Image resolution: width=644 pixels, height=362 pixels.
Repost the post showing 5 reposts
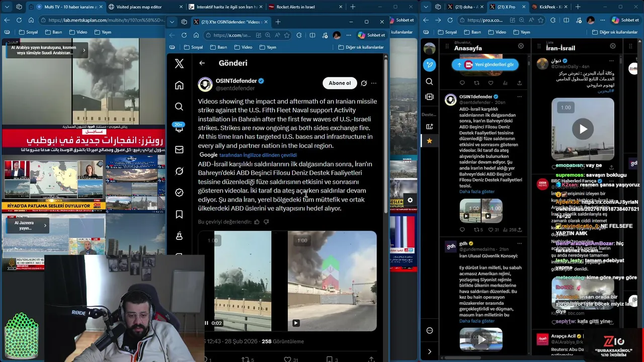pyautogui.click(x=246, y=359)
